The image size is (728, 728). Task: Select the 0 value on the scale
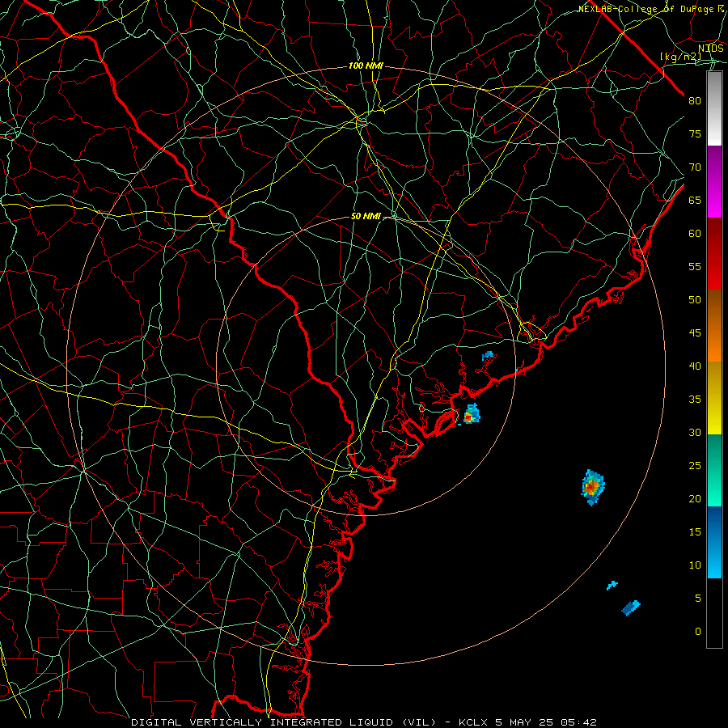click(698, 632)
